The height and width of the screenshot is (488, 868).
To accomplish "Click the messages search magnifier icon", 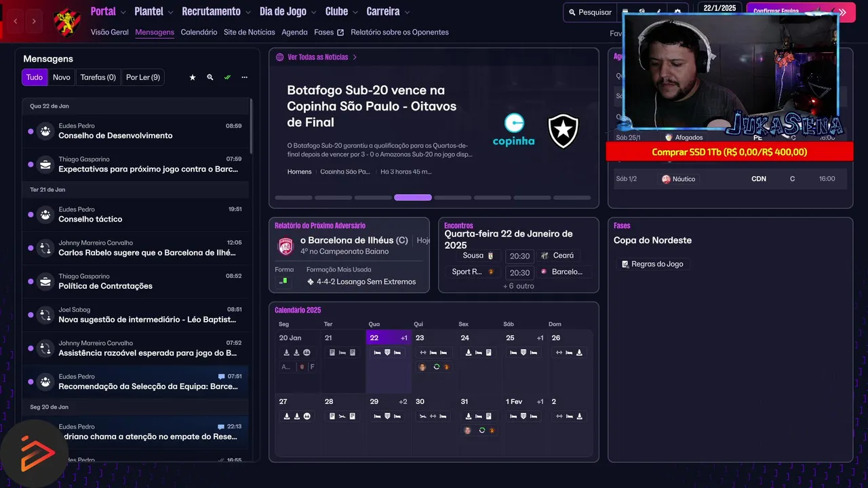I will (210, 77).
